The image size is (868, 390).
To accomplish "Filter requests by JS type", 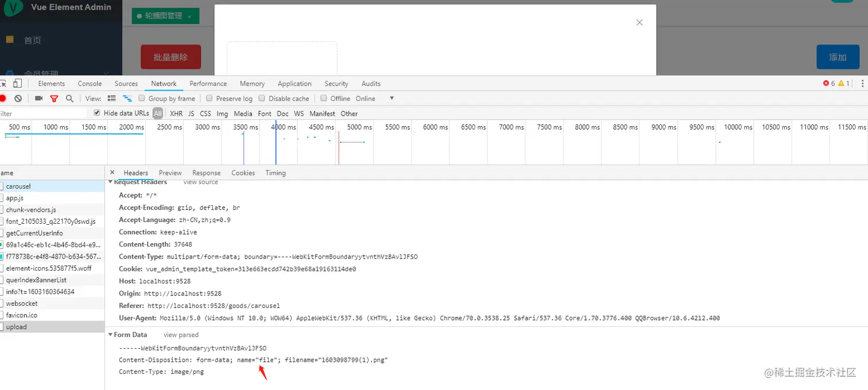I will click(x=191, y=114).
